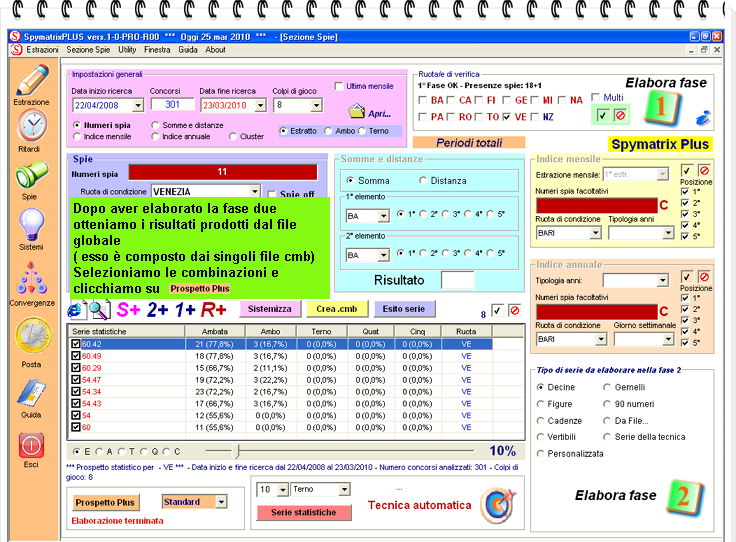Uncheck the 60.49 series row checkbox
736x542 pixels.
[76, 356]
